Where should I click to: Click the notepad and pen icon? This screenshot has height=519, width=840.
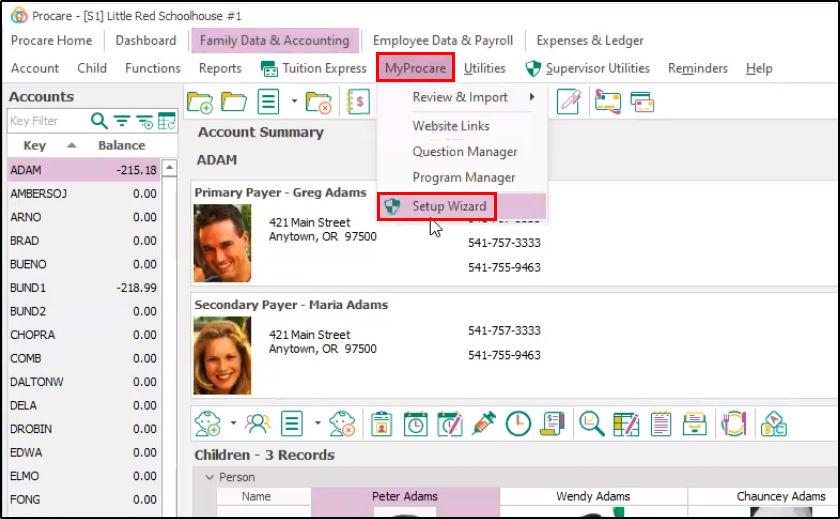(x=569, y=101)
